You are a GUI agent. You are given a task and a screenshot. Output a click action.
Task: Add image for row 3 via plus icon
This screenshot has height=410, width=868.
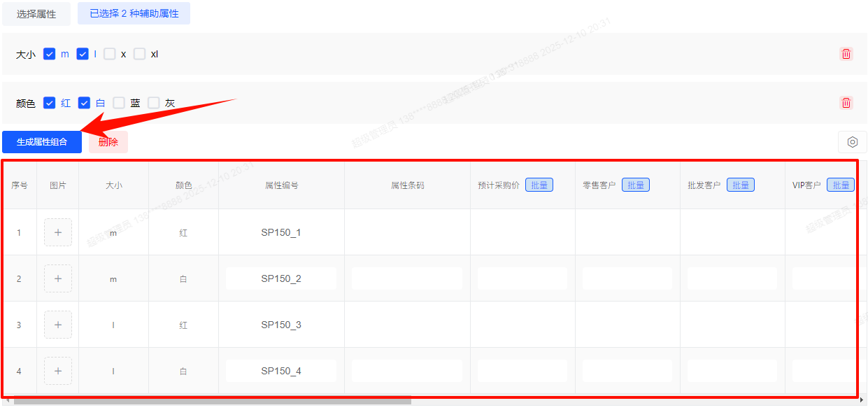[58, 325]
